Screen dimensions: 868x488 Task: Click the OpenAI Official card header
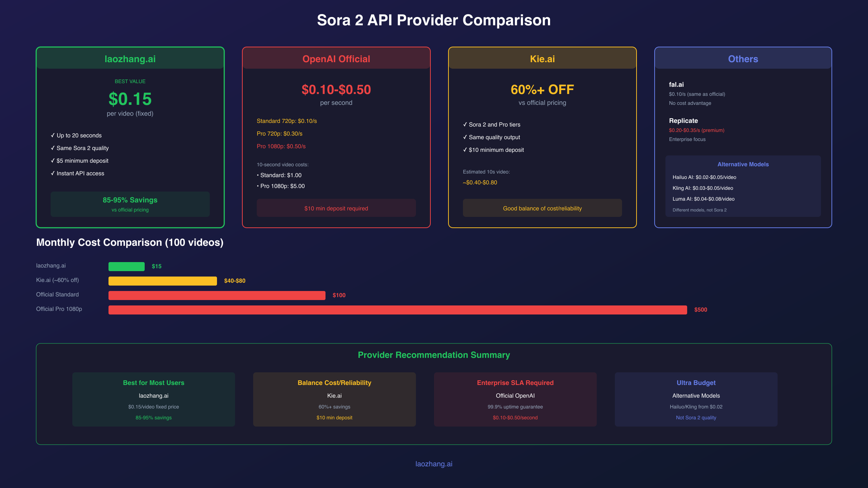[336, 59]
